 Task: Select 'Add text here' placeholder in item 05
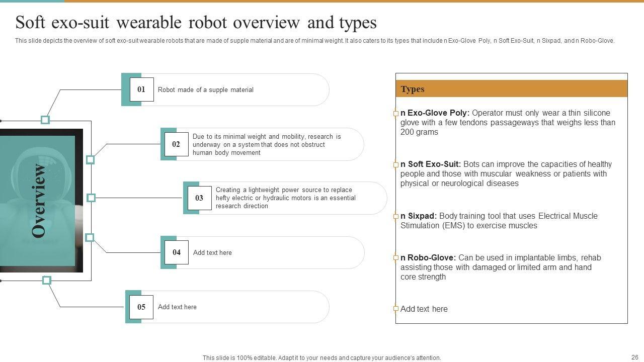pos(177,307)
